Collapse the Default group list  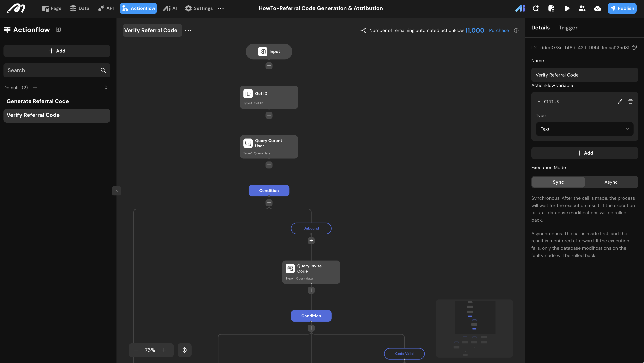point(106,88)
